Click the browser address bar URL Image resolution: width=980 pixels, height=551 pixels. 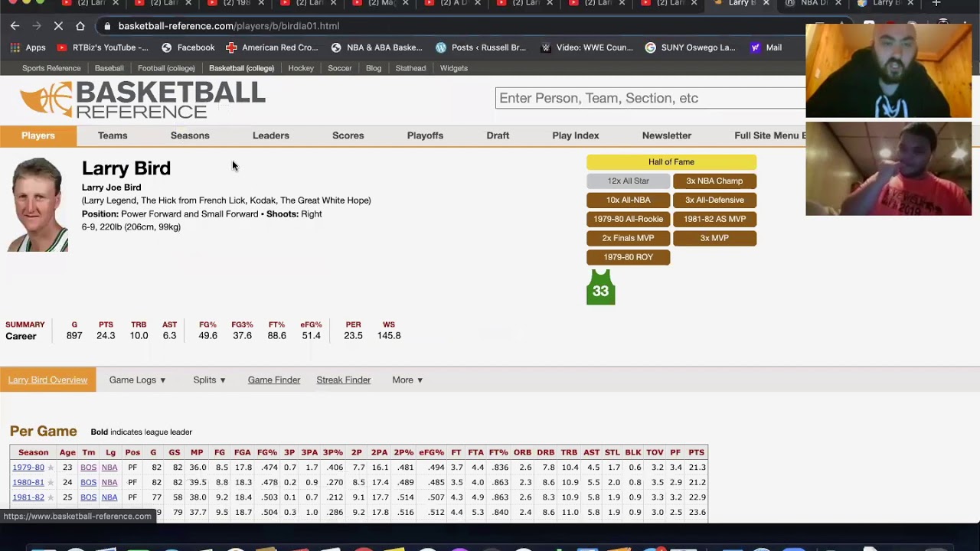(x=229, y=26)
